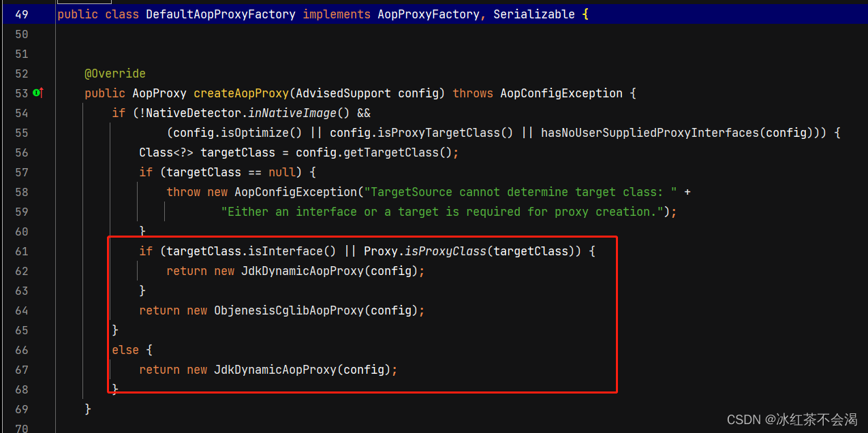This screenshot has width=868, height=433.
Task: Click the Serializable interface name
Action: click(534, 14)
